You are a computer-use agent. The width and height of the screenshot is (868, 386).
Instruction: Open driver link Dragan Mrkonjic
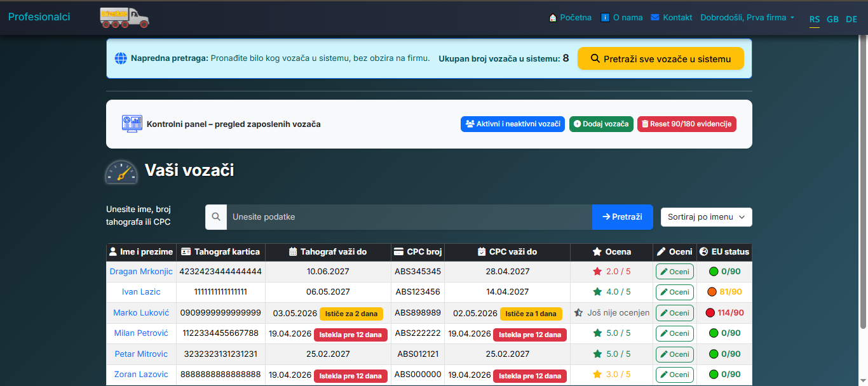coord(141,272)
